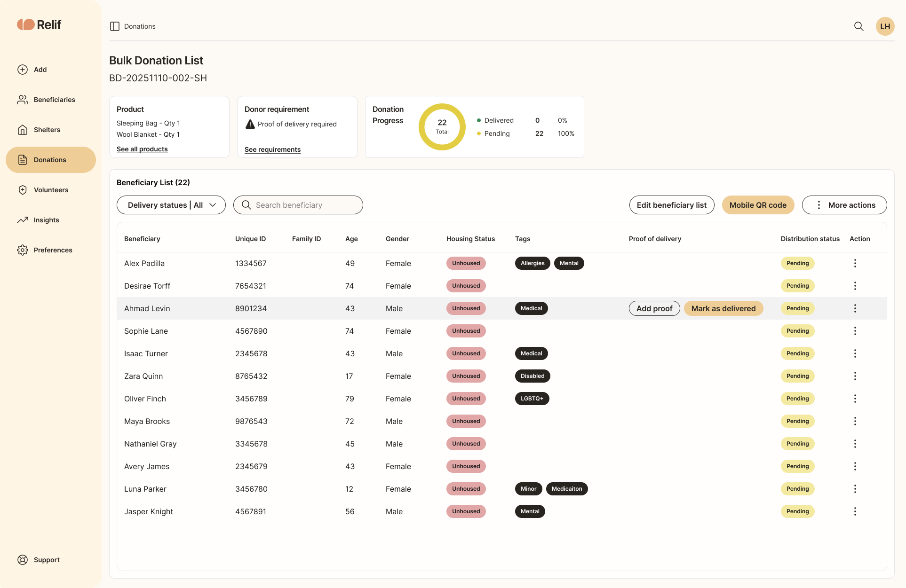The height and width of the screenshot is (588, 906).
Task: Open the LH user avatar
Action: [885, 26]
